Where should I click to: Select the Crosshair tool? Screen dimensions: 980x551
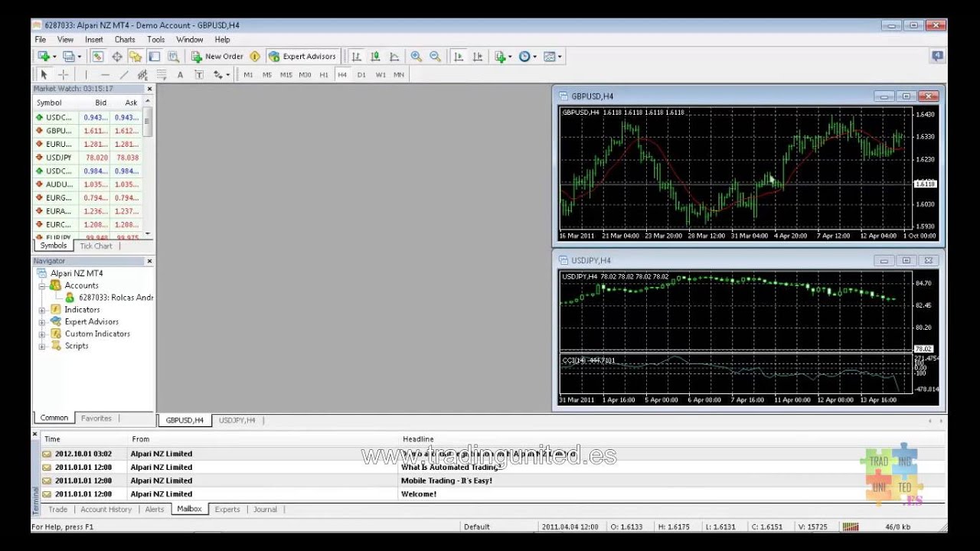click(63, 74)
